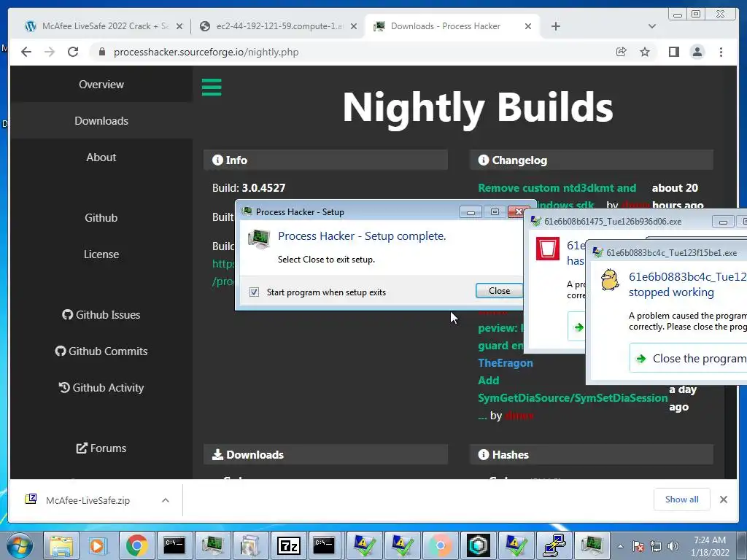The height and width of the screenshot is (560, 747).
Task: Open Github Commits sidebar link
Action: click(x=101, y=351)
